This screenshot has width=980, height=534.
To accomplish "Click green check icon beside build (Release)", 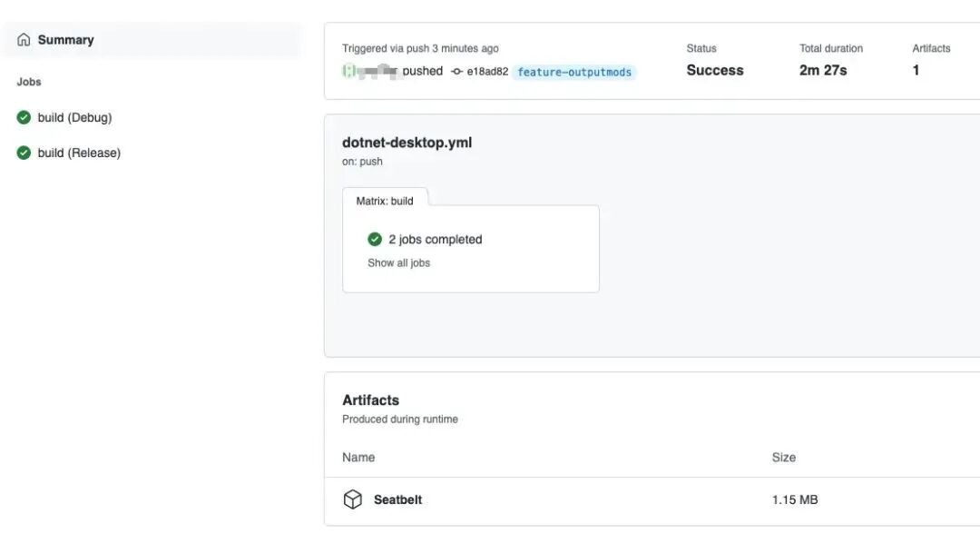I will pos(24,153).
